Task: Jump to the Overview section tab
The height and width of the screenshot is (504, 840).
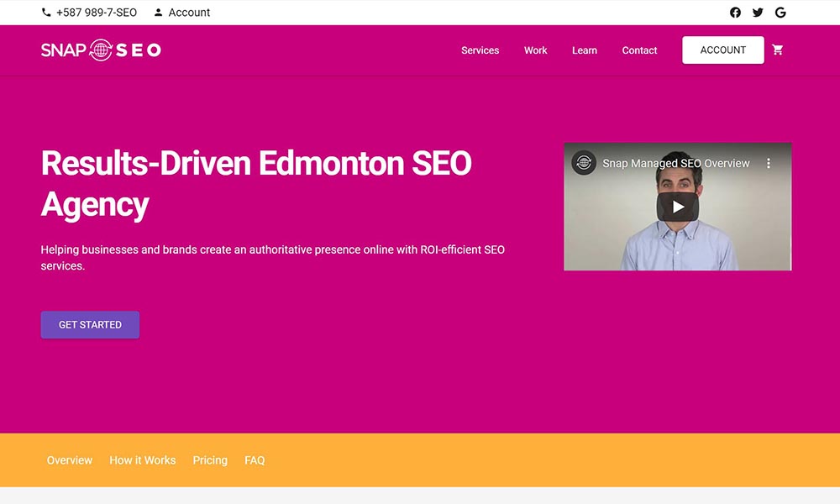Action: tap(70, 460)
